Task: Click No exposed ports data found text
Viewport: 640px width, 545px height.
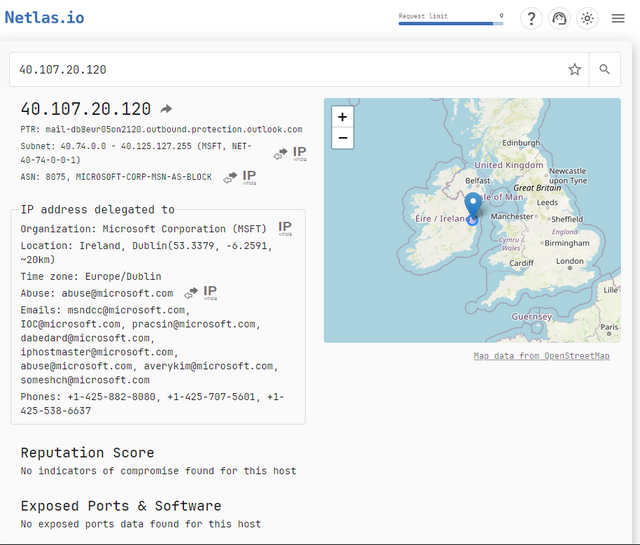Action: (140, 524)
